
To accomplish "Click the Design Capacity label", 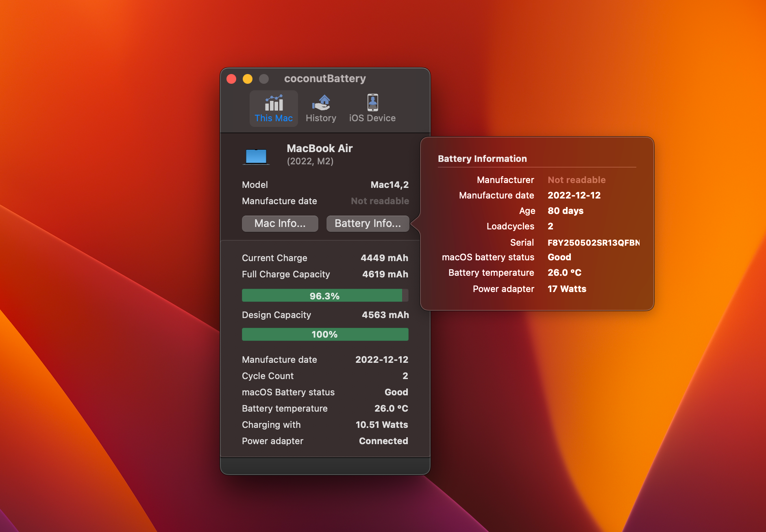I will (x=276, y=315).
